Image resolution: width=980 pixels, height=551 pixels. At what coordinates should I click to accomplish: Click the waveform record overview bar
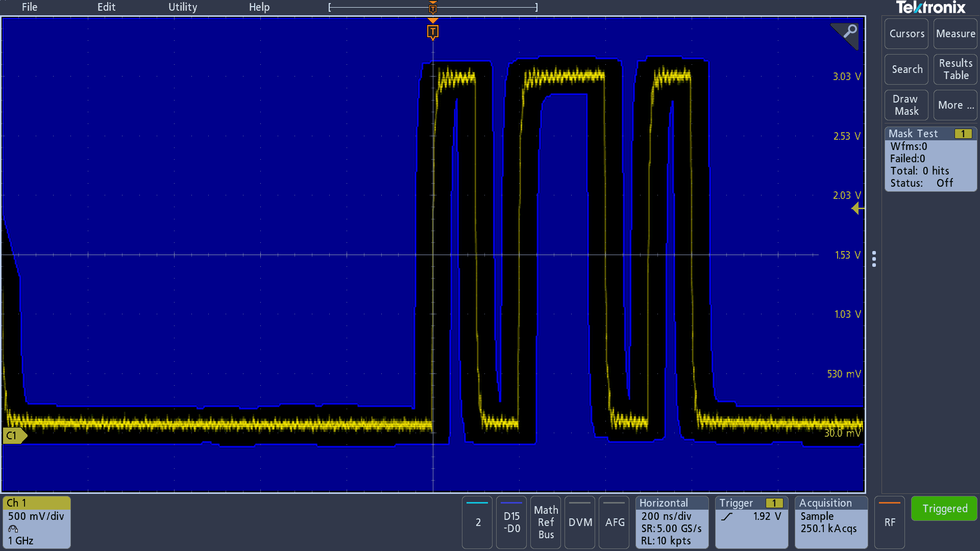point(433,7)
